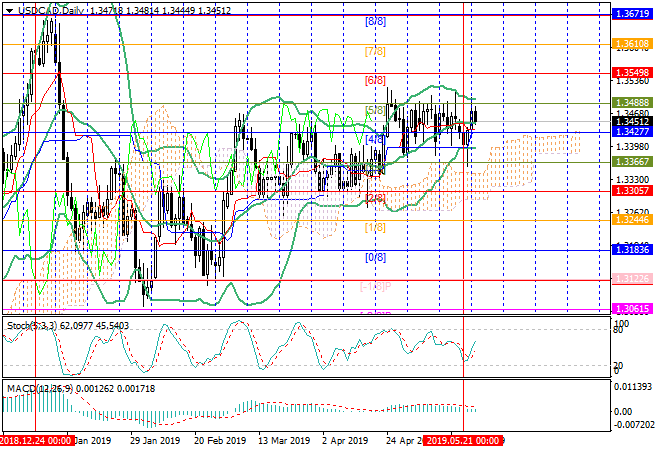Click the [0/8] Murrey level label

tap(374, 257)
